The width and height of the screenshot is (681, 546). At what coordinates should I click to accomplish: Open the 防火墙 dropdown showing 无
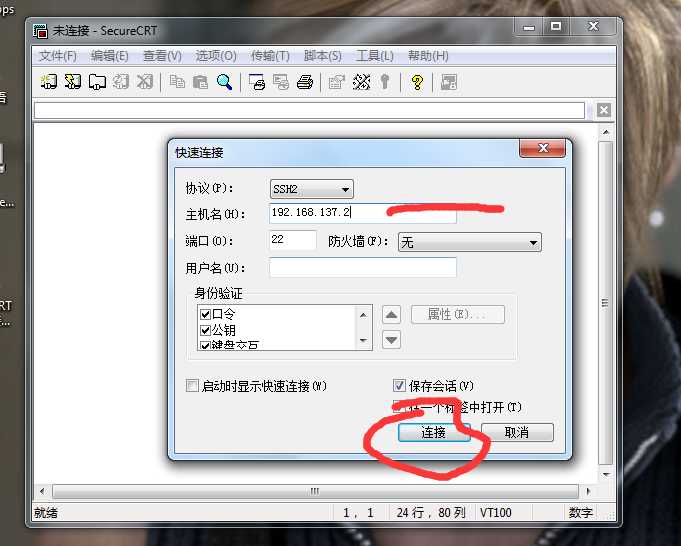[469, 242]
